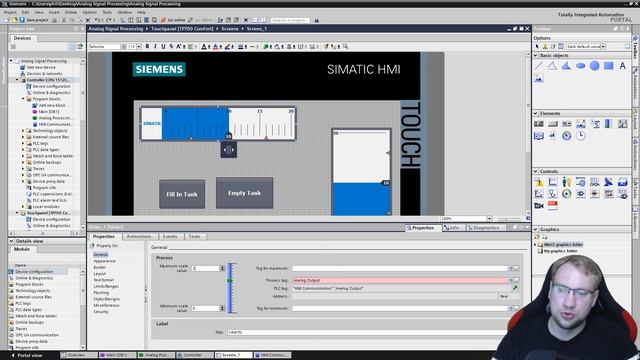Collapse the Elements section
The image size is (640, 360).
pyautogui.click(x=536, y=113)
